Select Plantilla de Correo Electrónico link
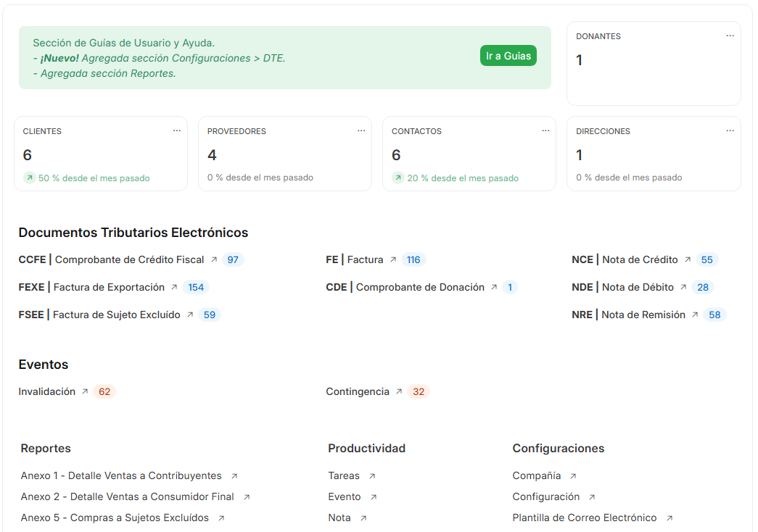Image resolution: width=758 pixels, height=532 pixels. (585, 518)
